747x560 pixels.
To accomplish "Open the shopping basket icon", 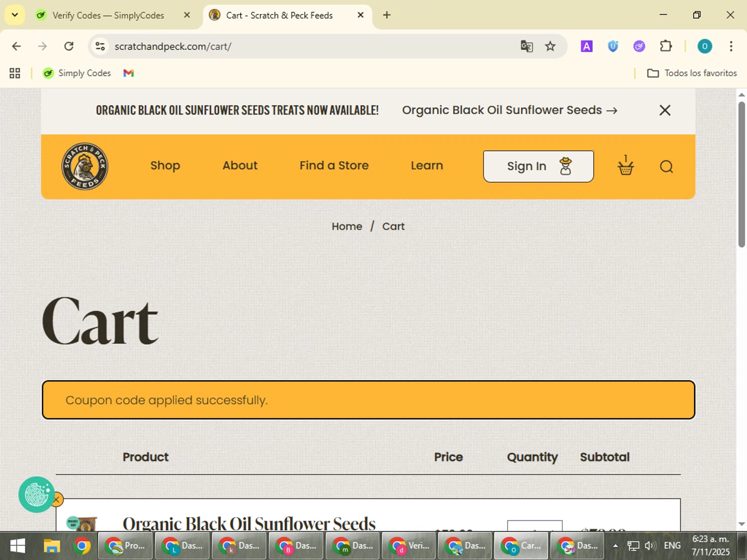I will coord(625,165).
